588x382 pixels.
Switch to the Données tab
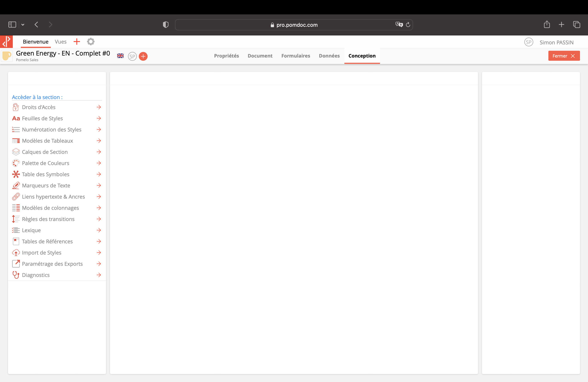[329, 56]
